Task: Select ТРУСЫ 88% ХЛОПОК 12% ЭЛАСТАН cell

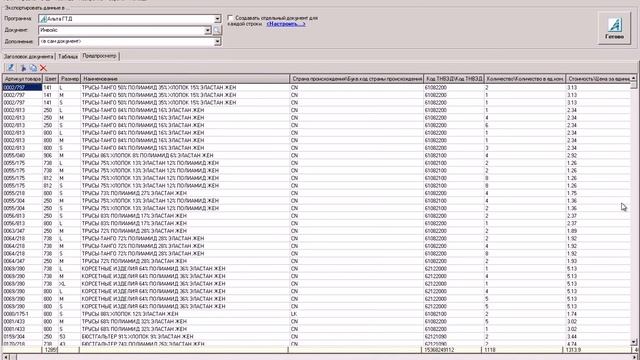Action: 185,314
